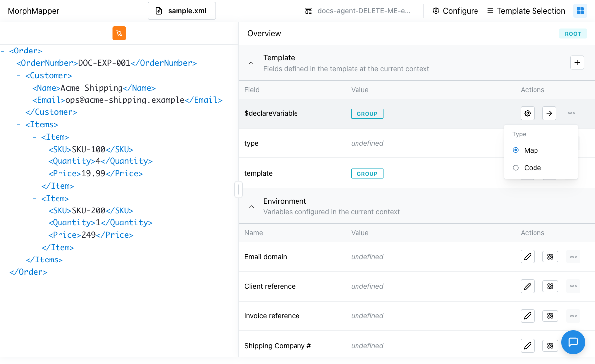Viewport: 595px width, 364px height.
Task: Click the Shipping Company # variable name
Action: pyautogui.click(x=278, y=346)
